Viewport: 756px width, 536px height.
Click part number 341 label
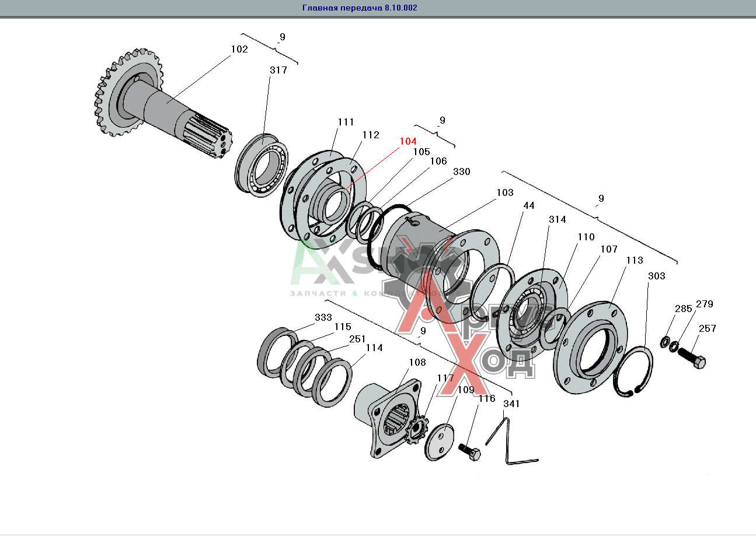[x=511, y=403]
